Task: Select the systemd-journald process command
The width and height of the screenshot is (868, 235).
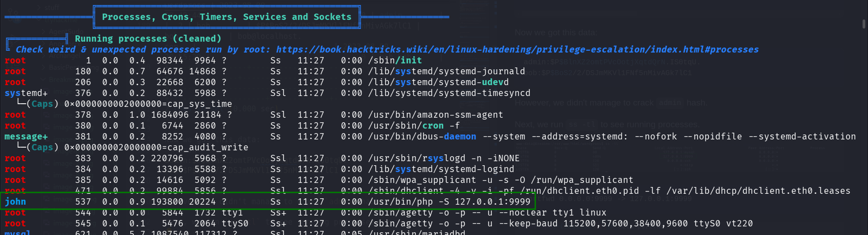Action: [x=446, y=71]
